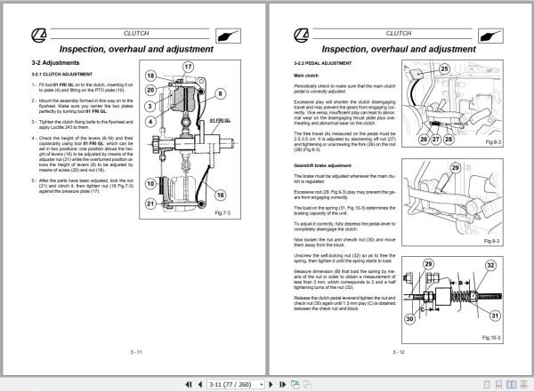
Task: Go to the first page
Action: (189, 385)
